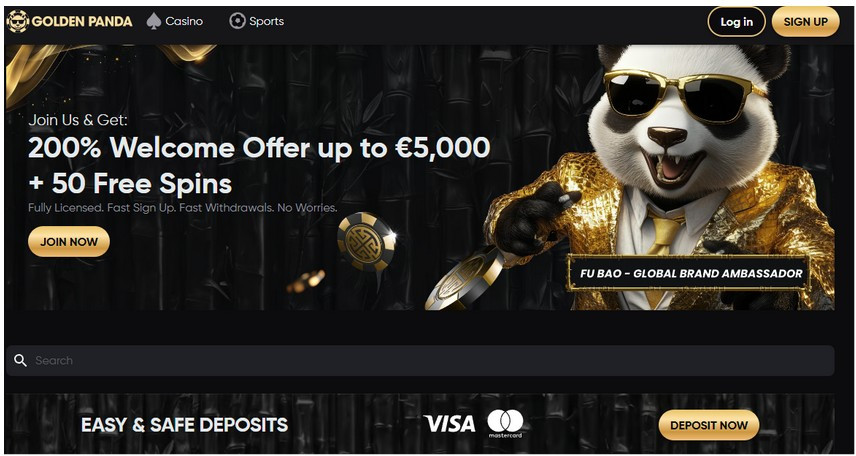Click the EASY & SAFE DEPOSITS heading

(185, 425)
